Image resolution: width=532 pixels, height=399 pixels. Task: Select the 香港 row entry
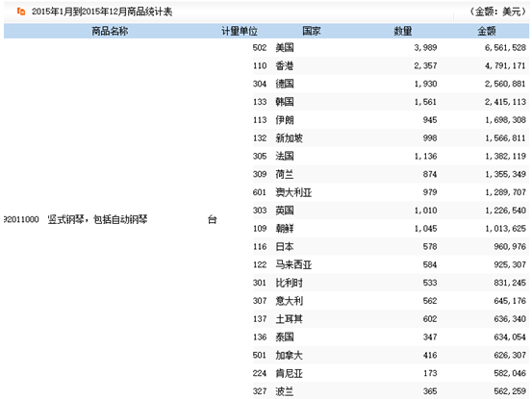click(391, 65)
